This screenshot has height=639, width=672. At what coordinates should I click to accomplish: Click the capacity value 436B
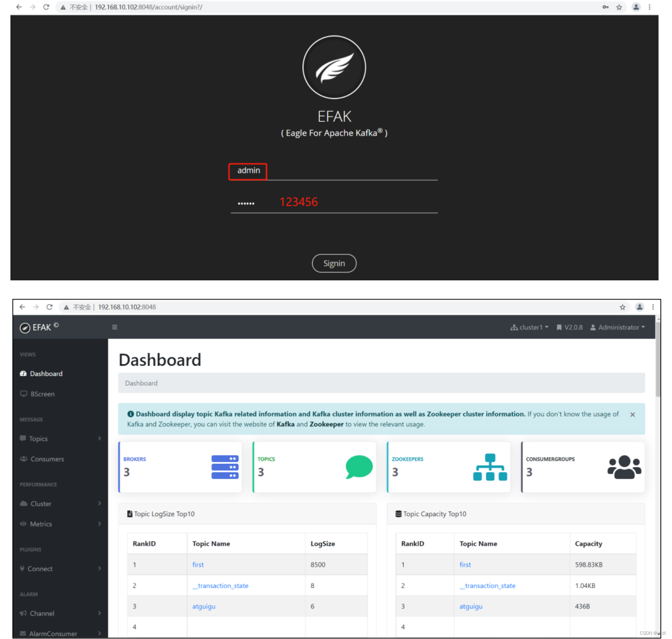582,607
